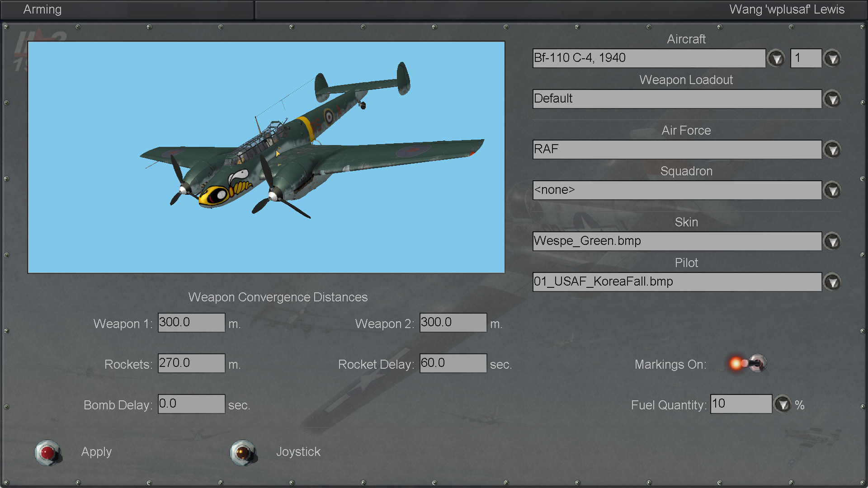868x488 pixels.
Task: Click the Apply text label
Action: point(96,452)
